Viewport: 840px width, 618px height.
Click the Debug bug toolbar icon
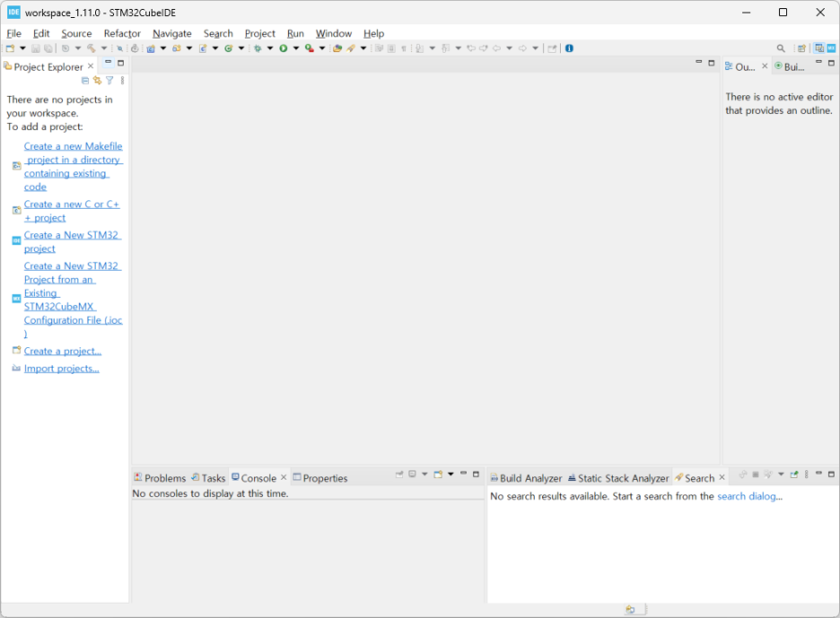[258, 48]
